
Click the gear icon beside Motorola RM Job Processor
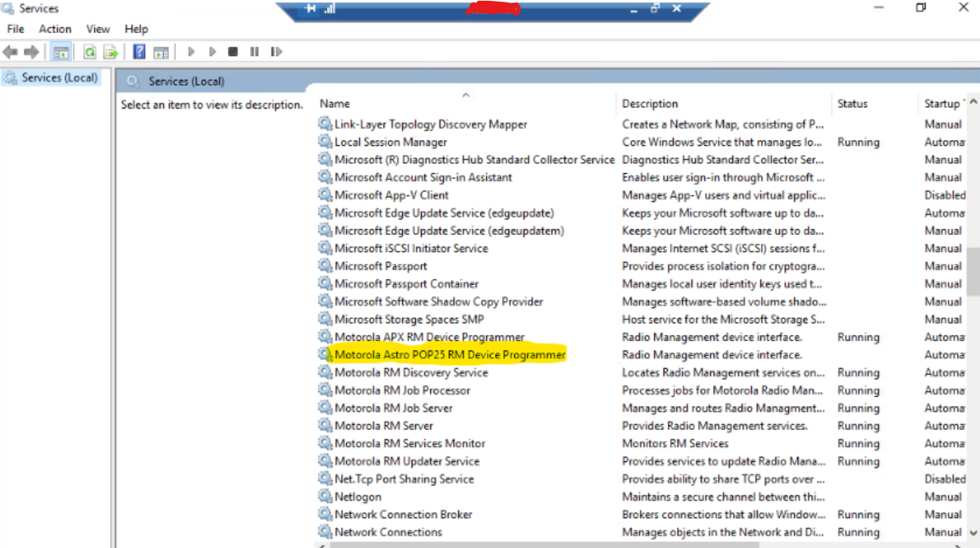pyautogui.click(x=325, y=390)
